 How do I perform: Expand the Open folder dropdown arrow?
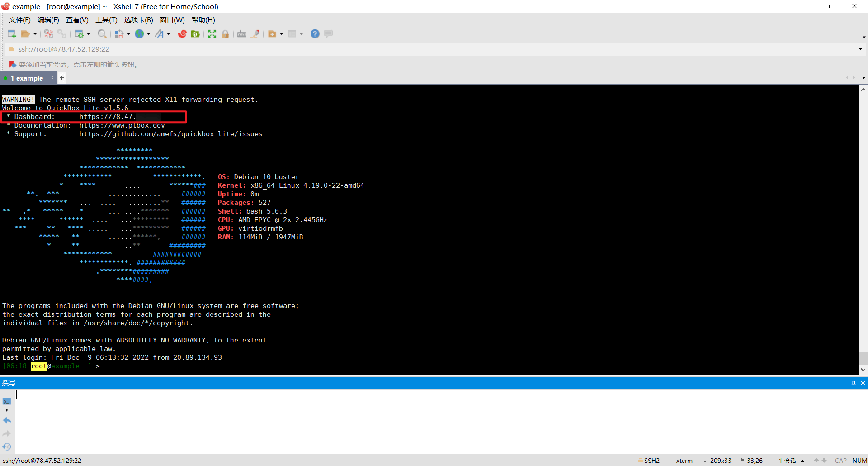click(35, 34)
